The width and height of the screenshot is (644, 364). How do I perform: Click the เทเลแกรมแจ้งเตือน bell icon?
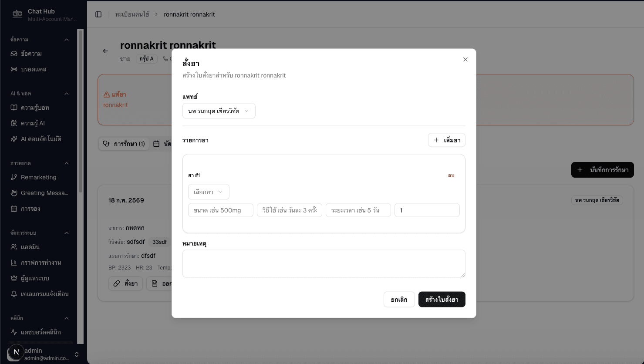[14, 294]
